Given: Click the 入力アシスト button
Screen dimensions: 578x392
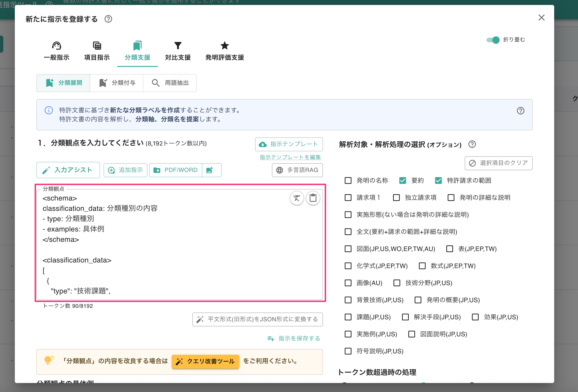Looking at the screenshot, I should [68, 170].
